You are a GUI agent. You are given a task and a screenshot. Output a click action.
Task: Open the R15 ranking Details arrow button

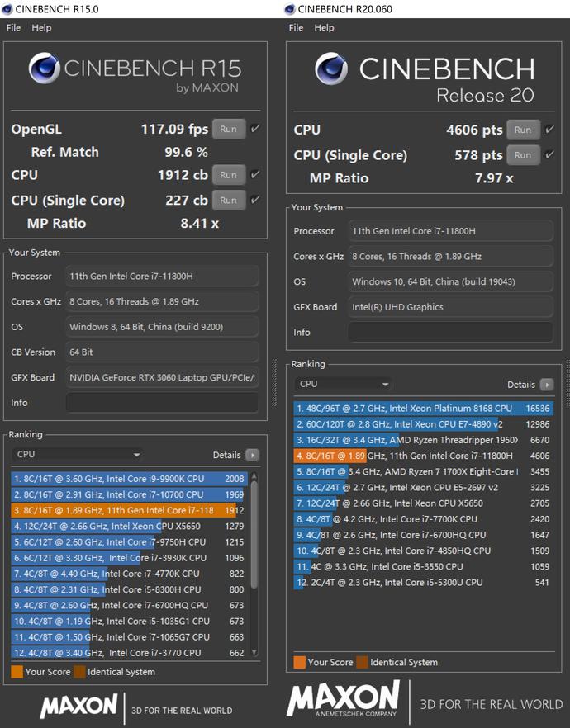pos(252,455)
